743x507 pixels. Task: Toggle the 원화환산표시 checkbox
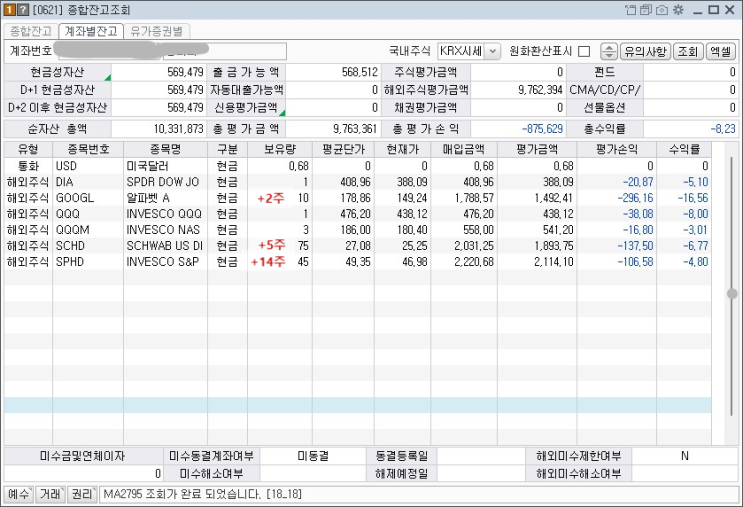point(584,51)
